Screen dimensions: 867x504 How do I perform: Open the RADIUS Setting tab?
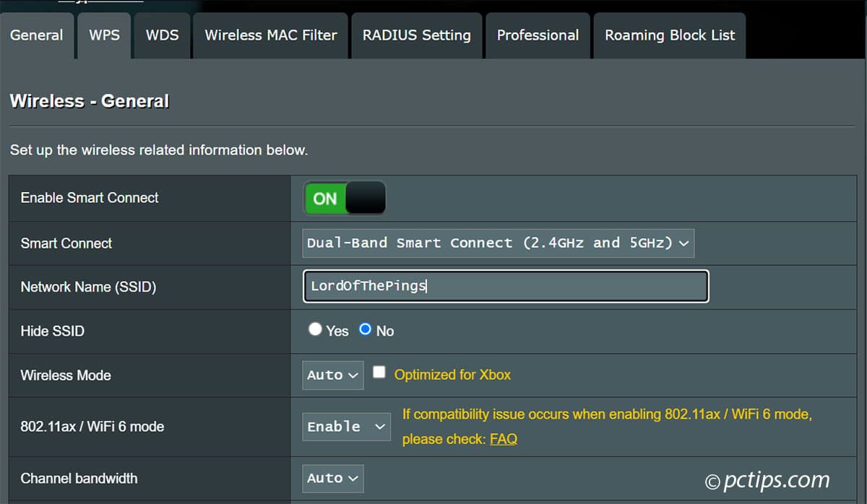pyautogui.click(x=416, y=35)
